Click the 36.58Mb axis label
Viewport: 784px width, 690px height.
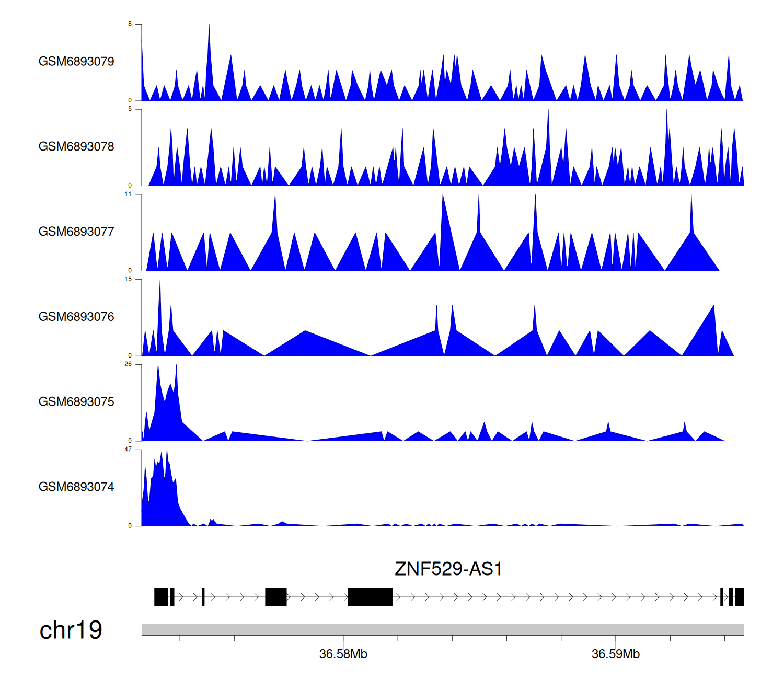[x=343, y=654]
